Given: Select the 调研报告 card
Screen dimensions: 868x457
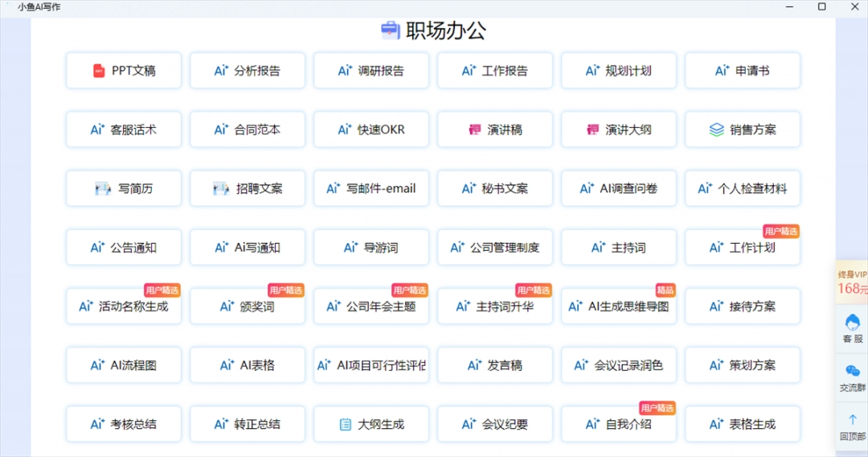Looking at the screenshot, I should pos(371,70).
